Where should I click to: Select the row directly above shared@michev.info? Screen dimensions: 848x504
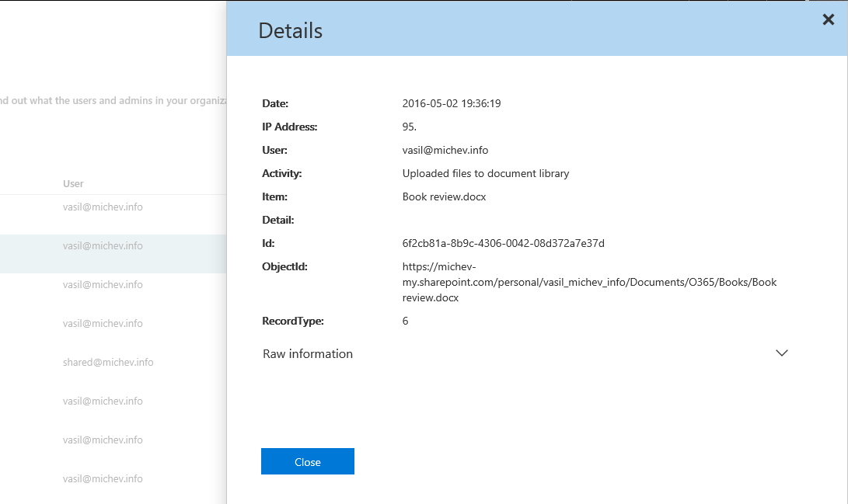[103, 323]
